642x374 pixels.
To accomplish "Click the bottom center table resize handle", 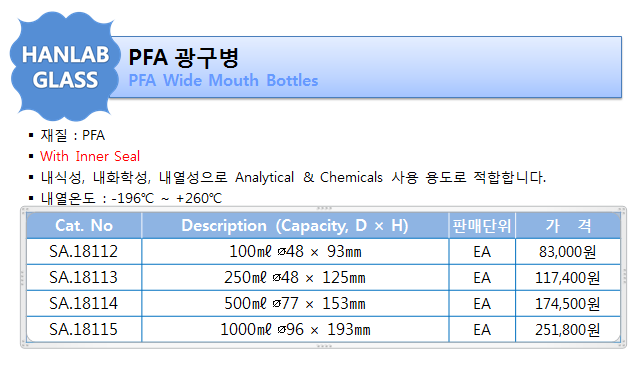I will [324, 346].
